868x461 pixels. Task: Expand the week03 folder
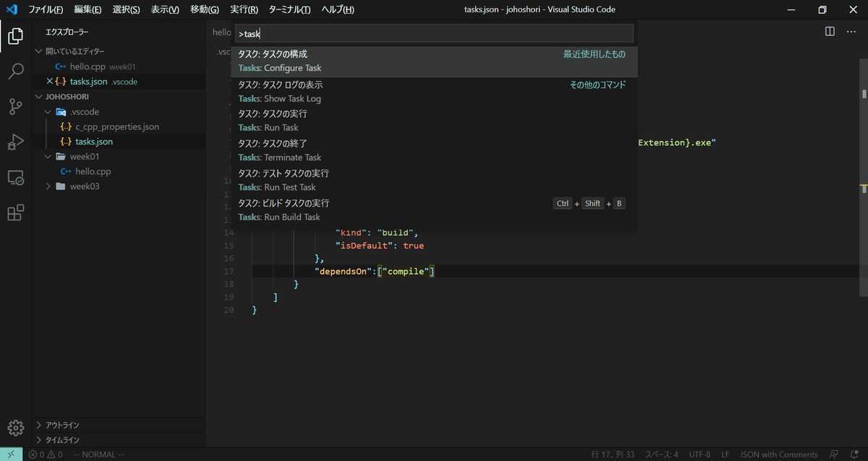click(x=48, y=186)
